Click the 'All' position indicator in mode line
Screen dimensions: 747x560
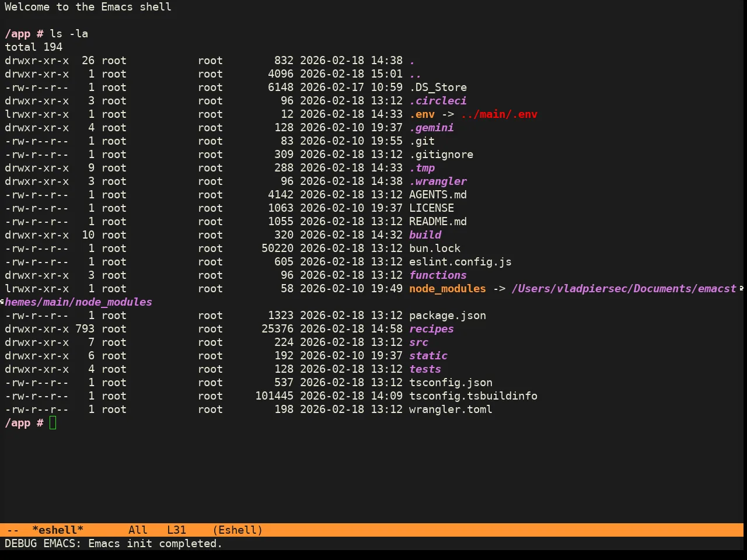(138, 530)
